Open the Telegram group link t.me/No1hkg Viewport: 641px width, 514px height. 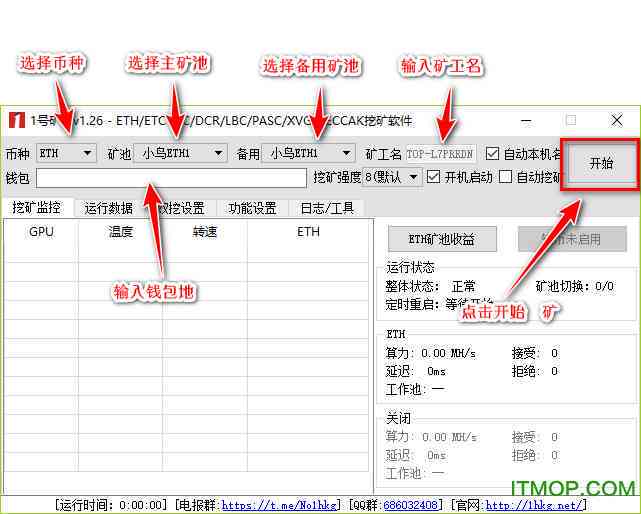point(279,505)
